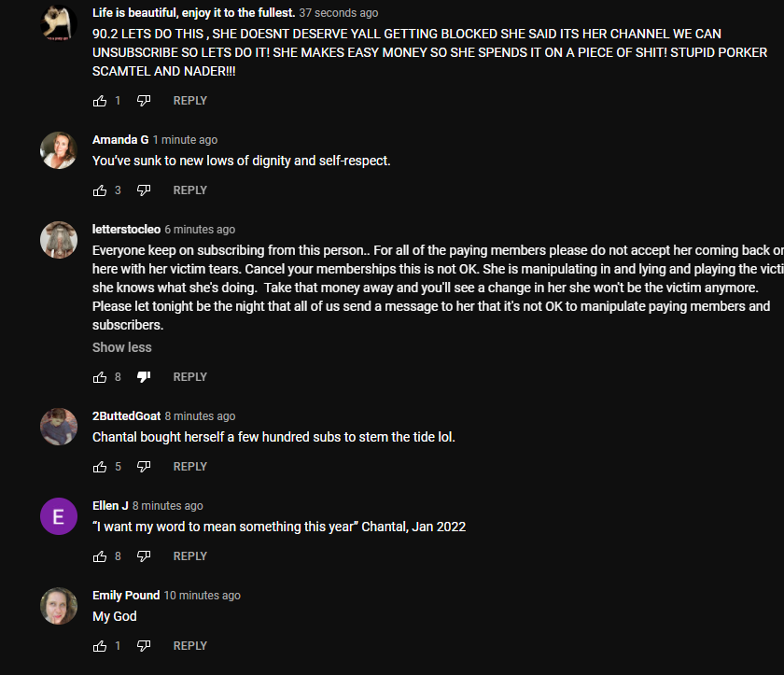
Task: Open Amanda G's profile picture
Action: [59, 150]
